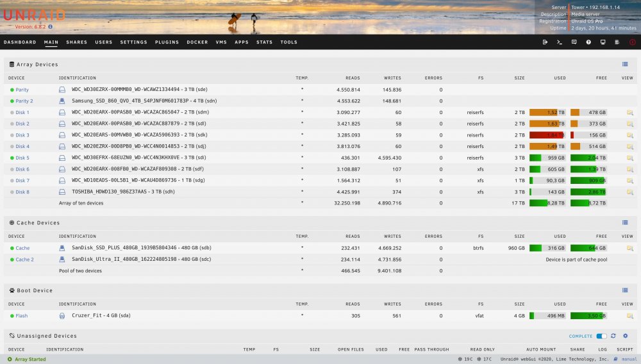This screenshot has height=364, width=641.
Task: Click the version info icon under Unraid logo
Action: (50, 27)
